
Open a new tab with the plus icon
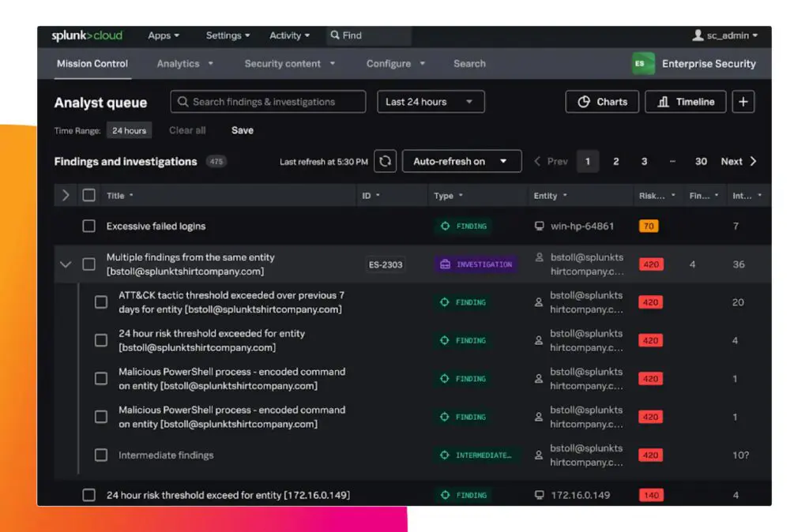[743, 101]
